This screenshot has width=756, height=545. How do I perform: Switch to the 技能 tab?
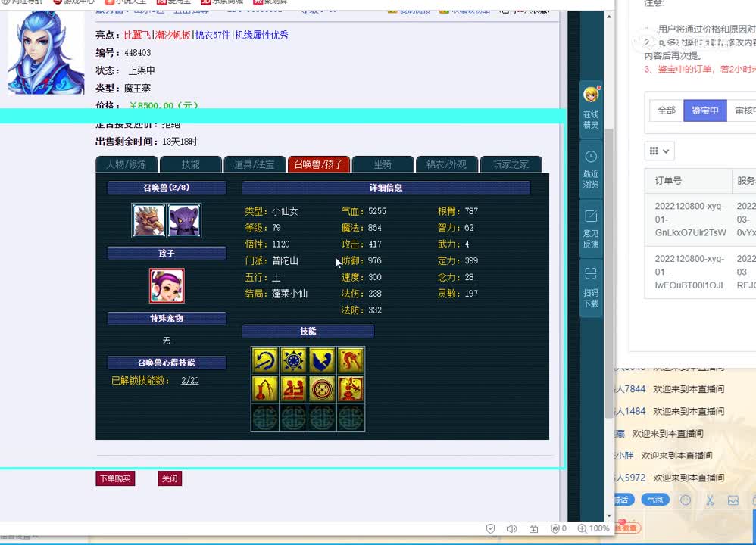pyautogui.click(x=190, y=164)
